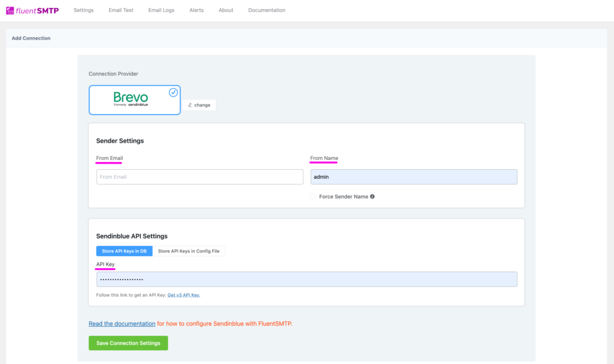View the Email Logs section
614x364 pixels.
pyautogui.click(x=161, y=10)
